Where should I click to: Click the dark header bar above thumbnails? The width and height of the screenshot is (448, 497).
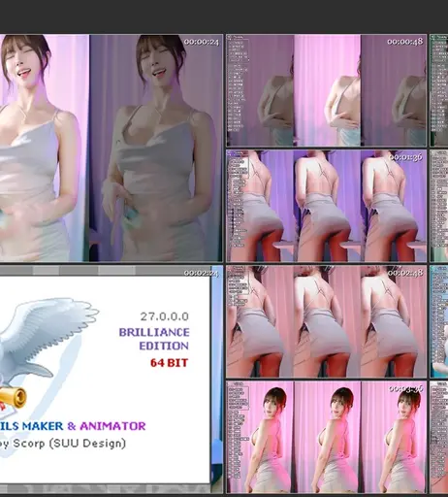(224, 17)
